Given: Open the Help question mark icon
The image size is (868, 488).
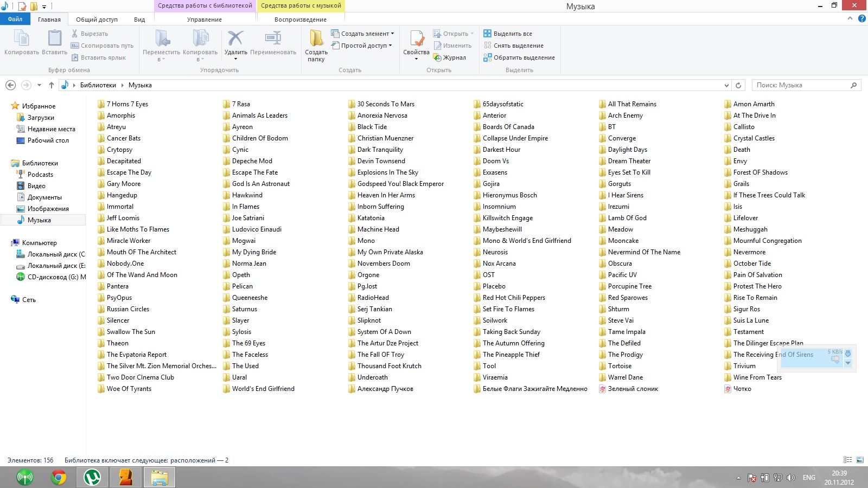Looking at the screenshot, I should [x=861, y=18].
